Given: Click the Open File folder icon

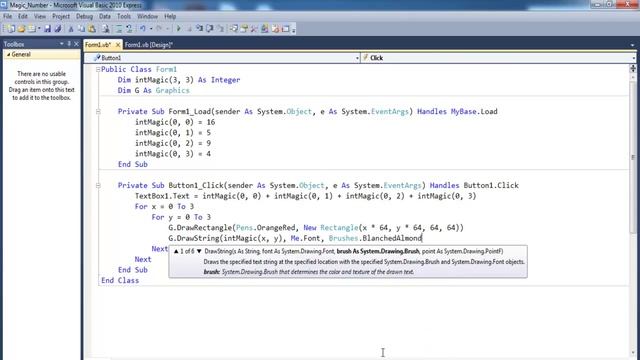Looking at the screenshot, I should (21, 29).
